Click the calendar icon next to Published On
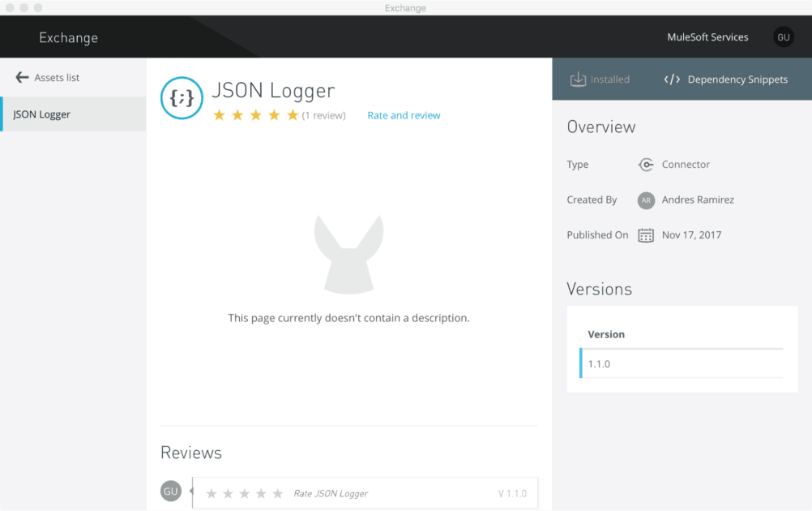Viewport: 812px width, 511px height. click(x=645, y=234)
